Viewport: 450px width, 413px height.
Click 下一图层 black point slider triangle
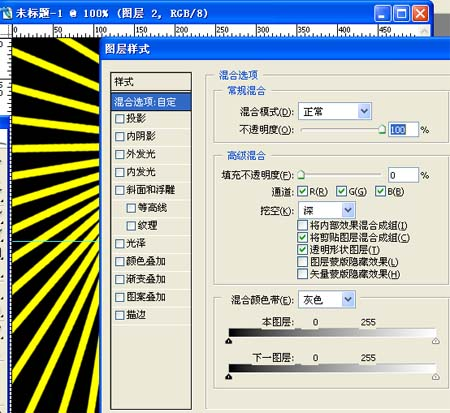[x=229, y=376]
